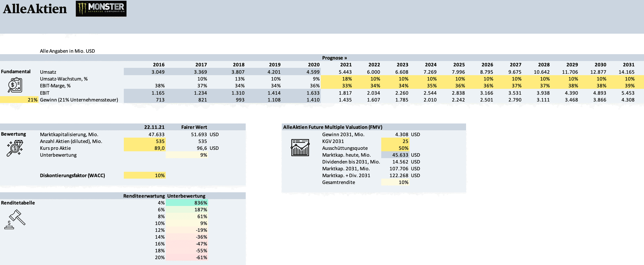Click the Monster Beverage Corporation logo
The width and height of the screenshot is (644, 265).
(x=101, y=9)
